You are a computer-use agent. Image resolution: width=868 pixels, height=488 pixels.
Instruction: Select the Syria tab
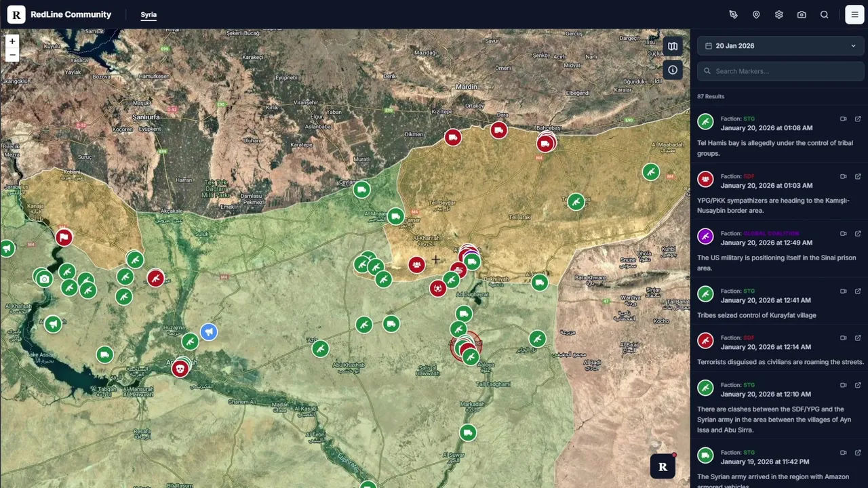coord(149,14)
